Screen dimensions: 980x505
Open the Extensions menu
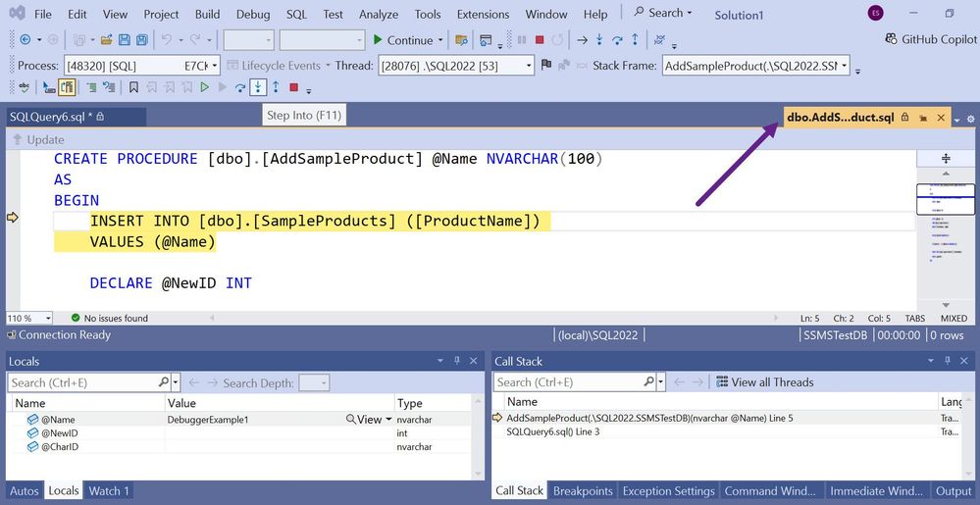[485, 14]
